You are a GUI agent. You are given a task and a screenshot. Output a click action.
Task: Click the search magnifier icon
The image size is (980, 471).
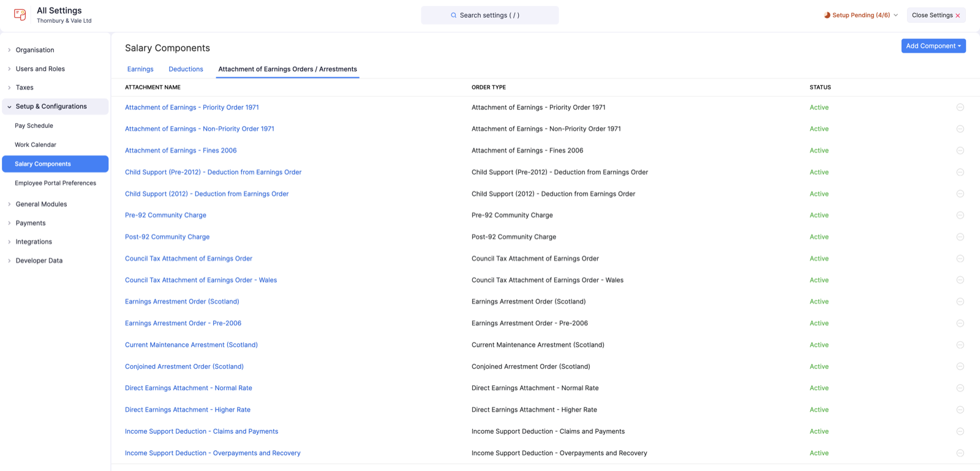[x=454, y=15]
